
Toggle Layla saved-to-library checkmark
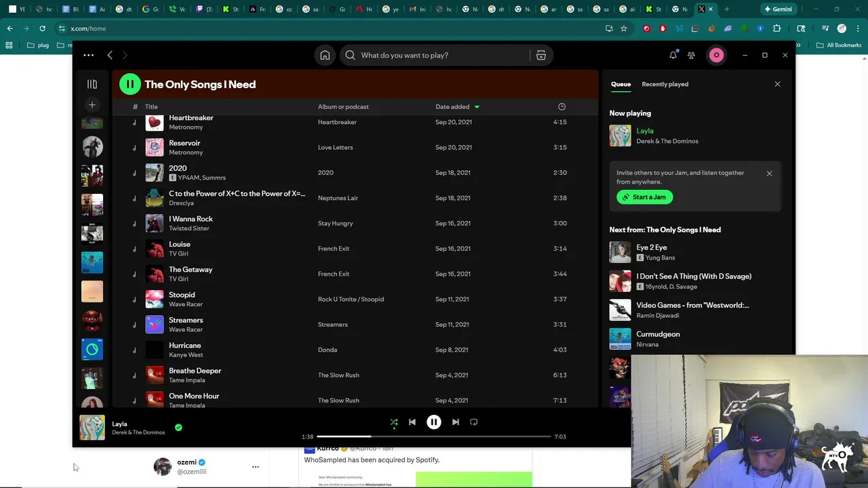coord(178,428)
